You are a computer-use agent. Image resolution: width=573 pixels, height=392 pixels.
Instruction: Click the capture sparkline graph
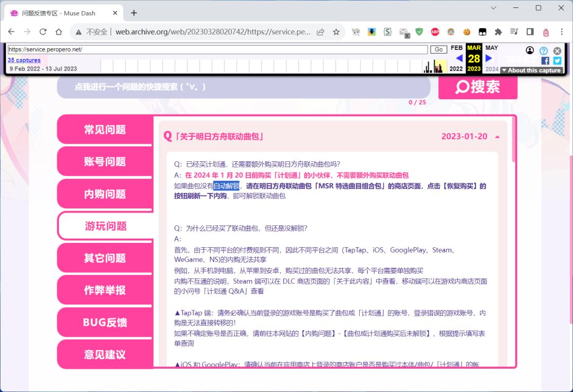(273, 66)
